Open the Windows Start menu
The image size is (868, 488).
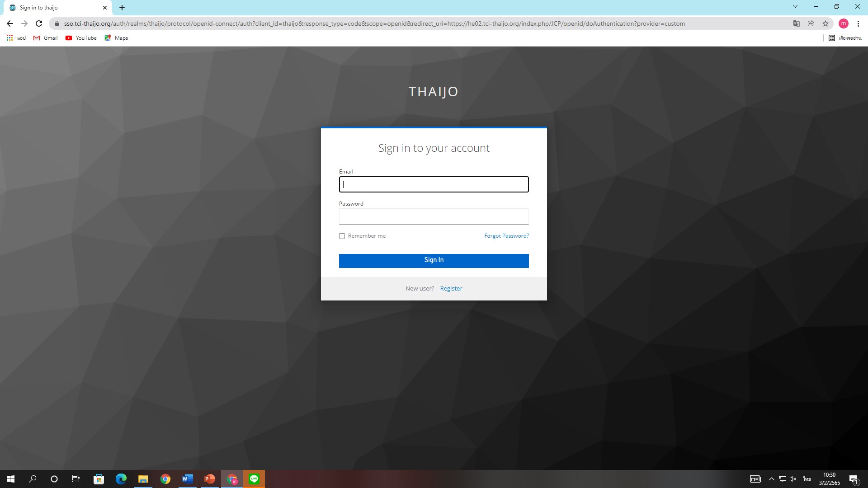(11, 479)
